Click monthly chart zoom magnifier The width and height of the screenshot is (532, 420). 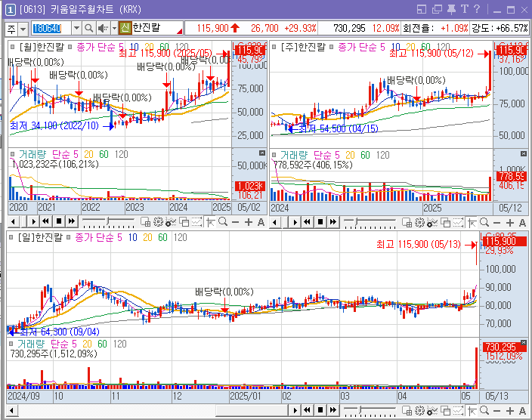coord(223,222)
